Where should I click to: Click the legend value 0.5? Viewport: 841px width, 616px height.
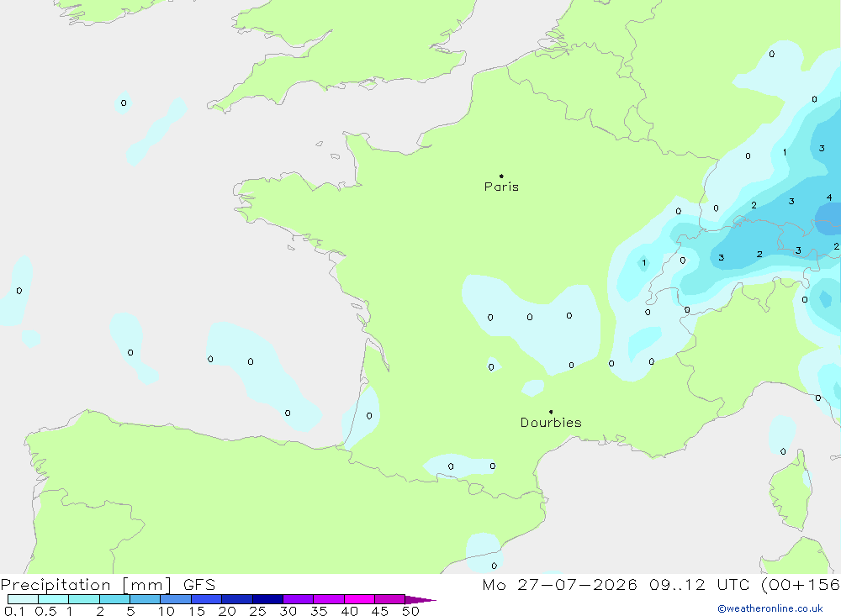[45, 611]
